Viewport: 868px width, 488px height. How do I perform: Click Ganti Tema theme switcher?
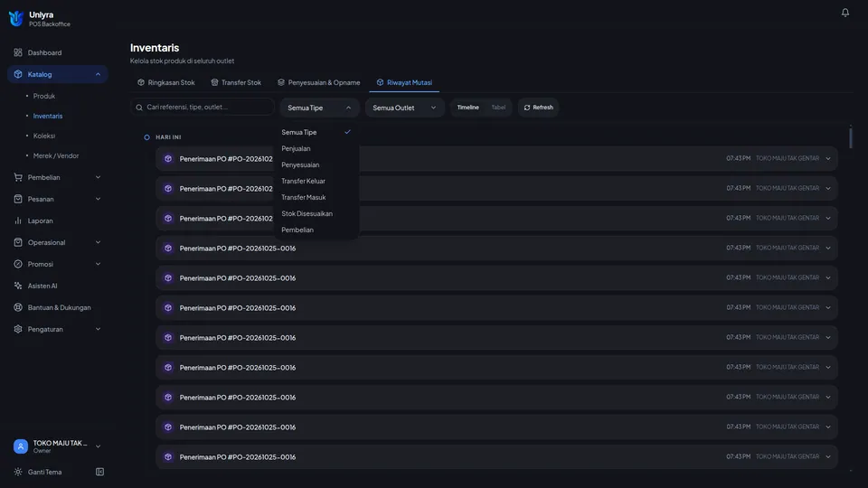tap(45, 472)
